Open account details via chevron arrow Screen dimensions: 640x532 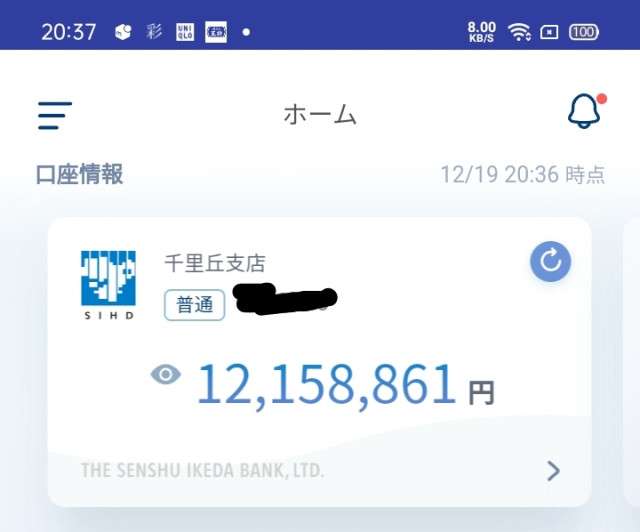click(553, 471)
